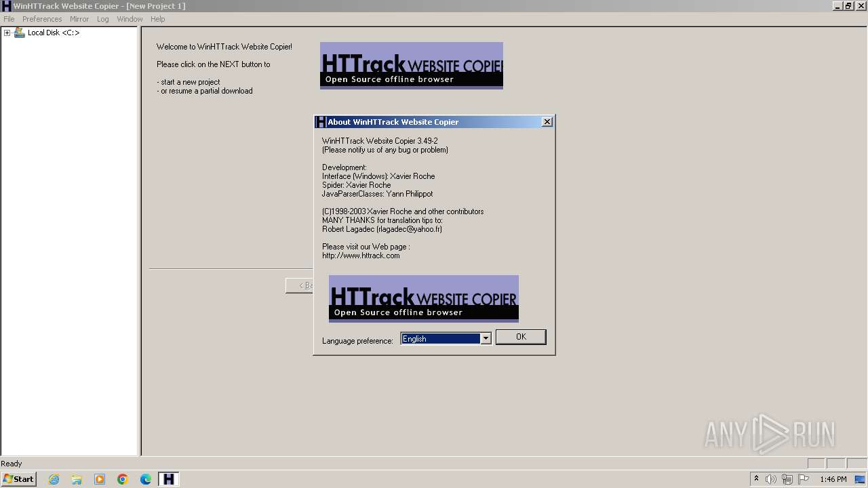This screenshot has height=488, width=868.
Task: Open the Action Center flag icon
Action: coord(804,479)
